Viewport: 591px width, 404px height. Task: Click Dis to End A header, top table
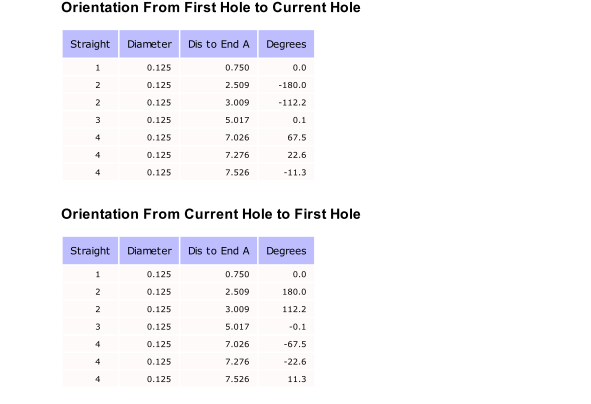tap(219, 44)
